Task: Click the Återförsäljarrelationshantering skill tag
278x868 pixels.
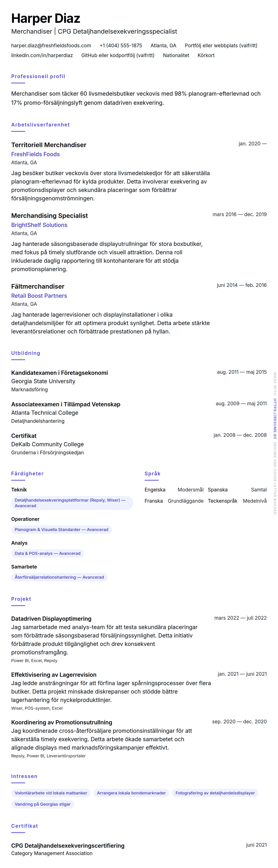Action: pyautogui.click(x=59, y=577)
